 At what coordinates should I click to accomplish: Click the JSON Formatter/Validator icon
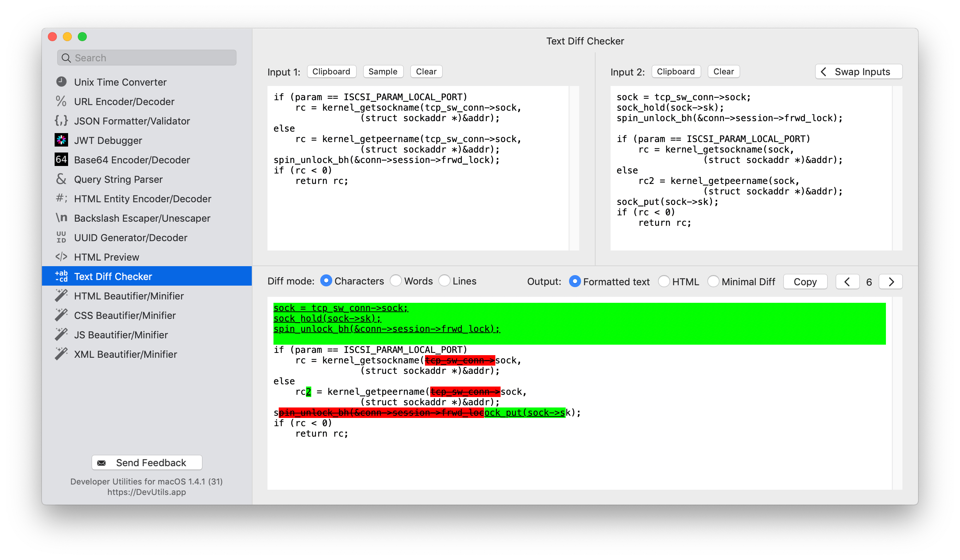click(x=61, y=120)
